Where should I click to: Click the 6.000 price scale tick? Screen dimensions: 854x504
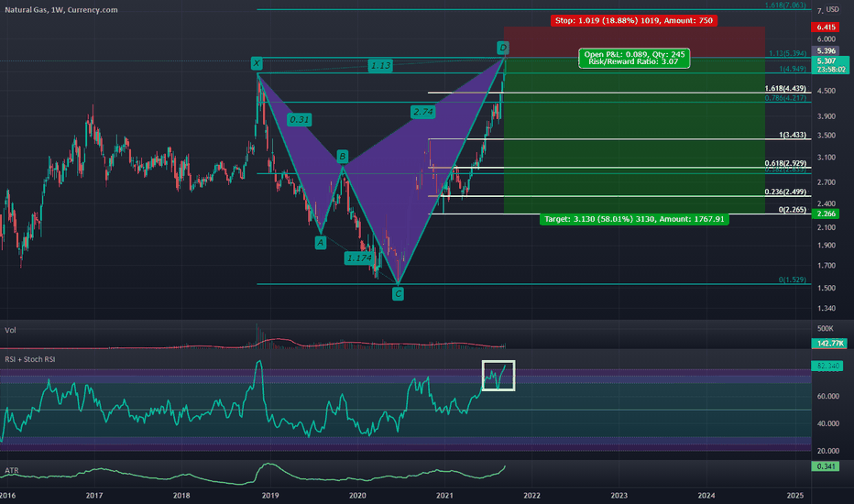[x=827, y=39]
